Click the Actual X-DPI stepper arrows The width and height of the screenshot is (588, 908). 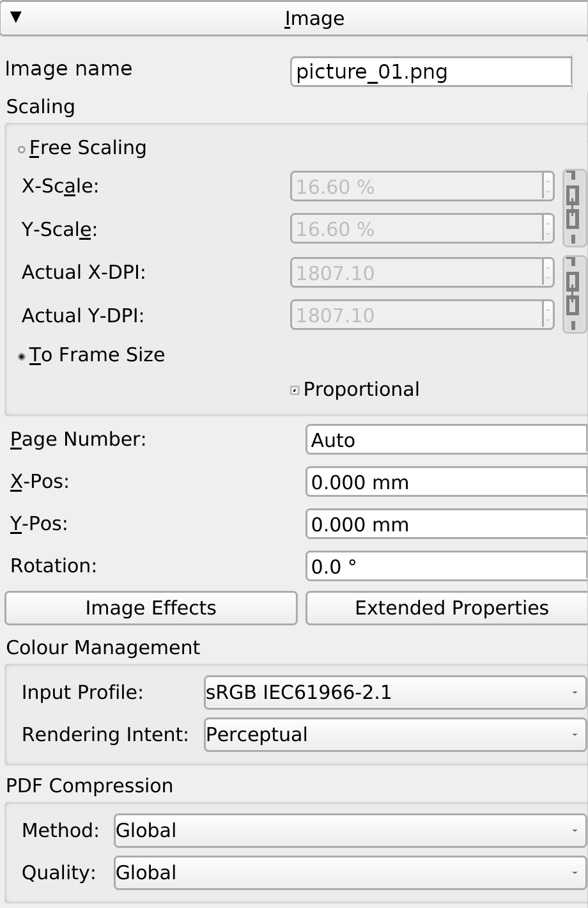(548, 273)
